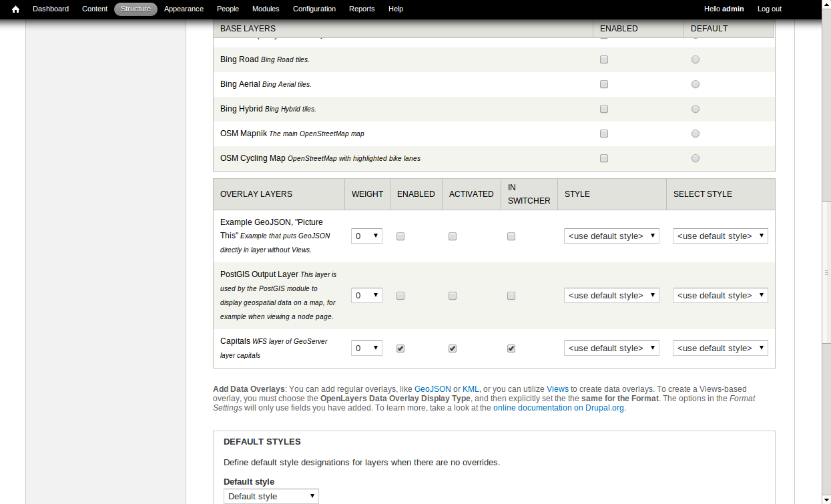Open weight dropdown for Capitals layer
831x504 pixels.
pos(366,348)
